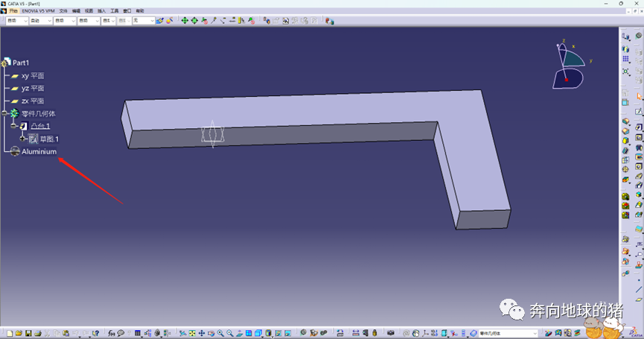Viewport: 644px width, 339px height.
Task: Select Part1 in the specification tree
Action: click(21, 63)
